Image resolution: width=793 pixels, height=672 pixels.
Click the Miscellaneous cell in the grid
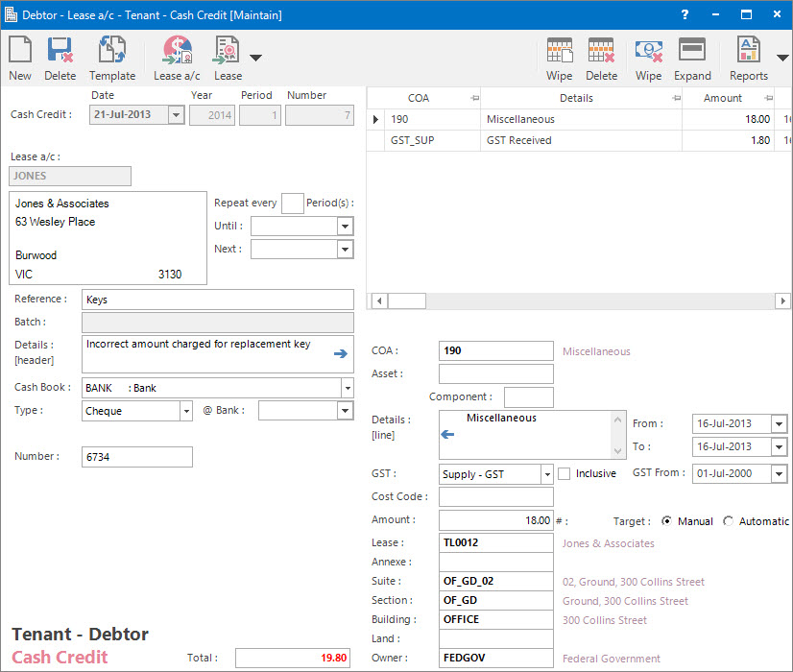(581, 119)
